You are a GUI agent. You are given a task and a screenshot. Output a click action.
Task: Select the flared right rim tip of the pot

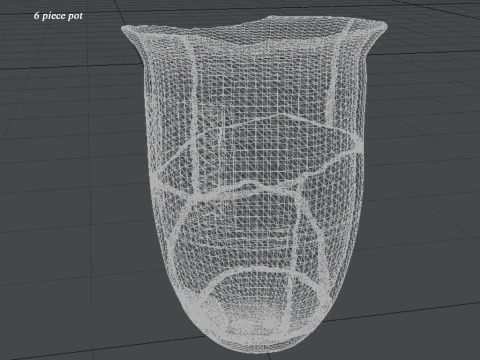coord(381,27)
